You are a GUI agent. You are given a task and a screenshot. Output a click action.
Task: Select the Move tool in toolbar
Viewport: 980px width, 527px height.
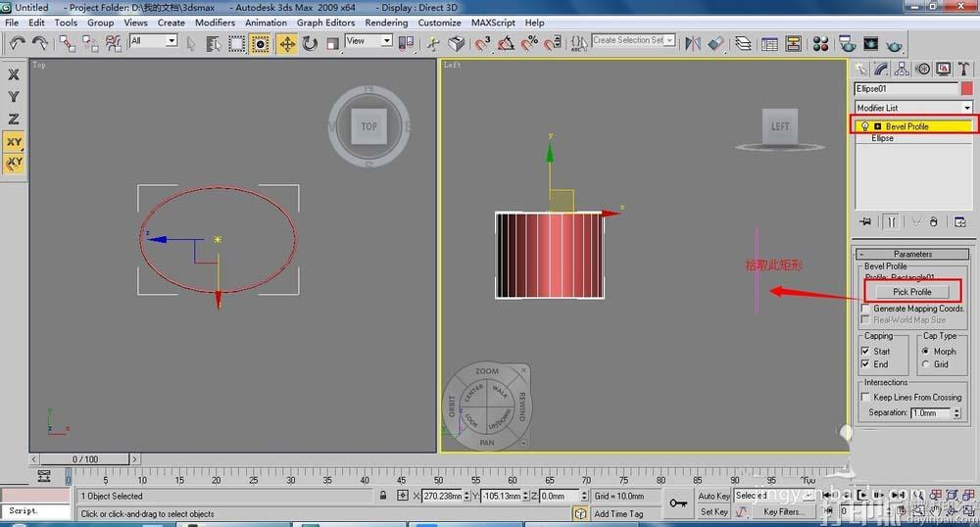click(287, 43)
